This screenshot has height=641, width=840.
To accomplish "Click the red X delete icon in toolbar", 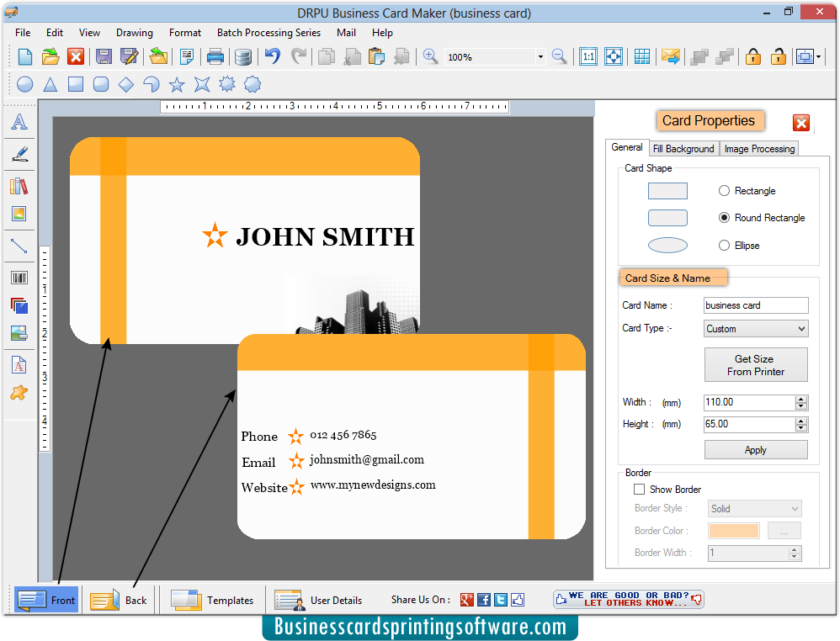I will pos(76,56).
